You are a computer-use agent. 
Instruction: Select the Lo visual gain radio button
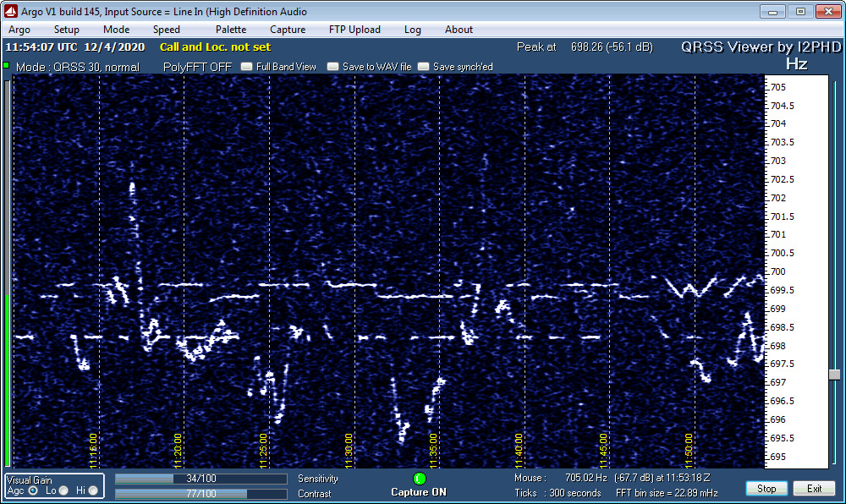click(63, 490)
